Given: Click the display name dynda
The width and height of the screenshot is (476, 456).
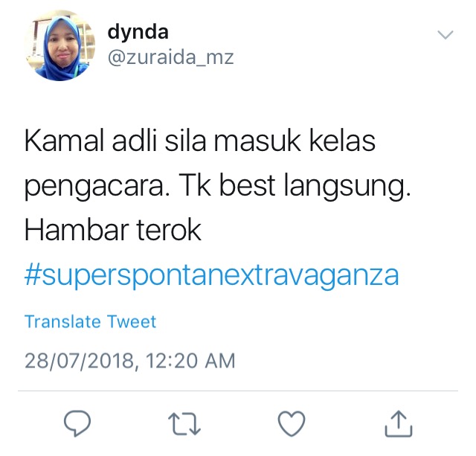Looking at the screenshot, I should pos(138,32).
